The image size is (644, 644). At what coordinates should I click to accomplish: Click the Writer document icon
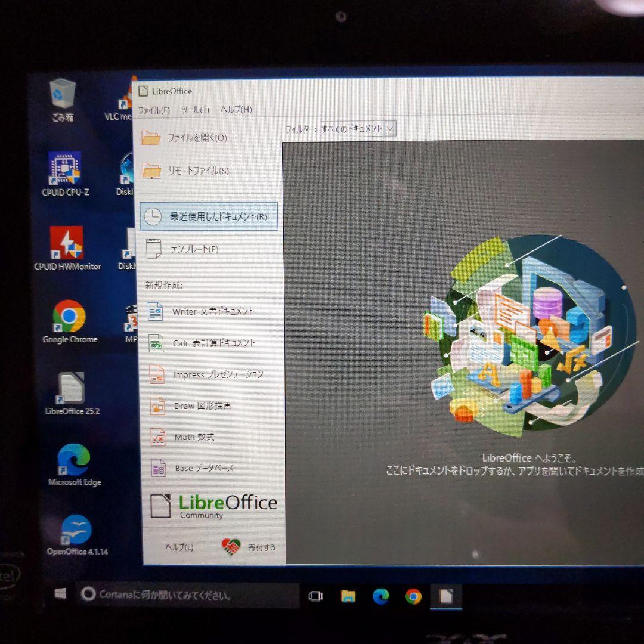pos(155,311)
